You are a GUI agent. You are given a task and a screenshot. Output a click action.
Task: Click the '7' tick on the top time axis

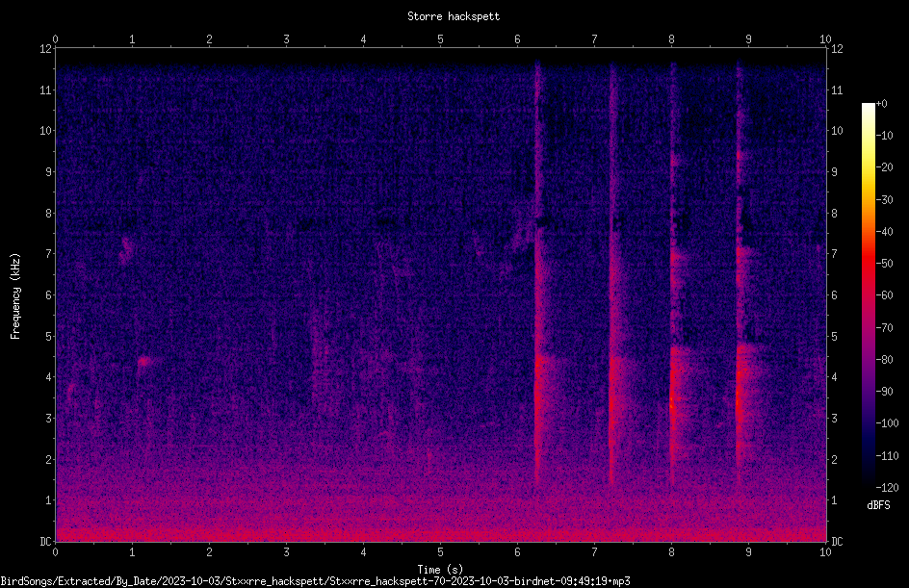(x=594, y=39)
